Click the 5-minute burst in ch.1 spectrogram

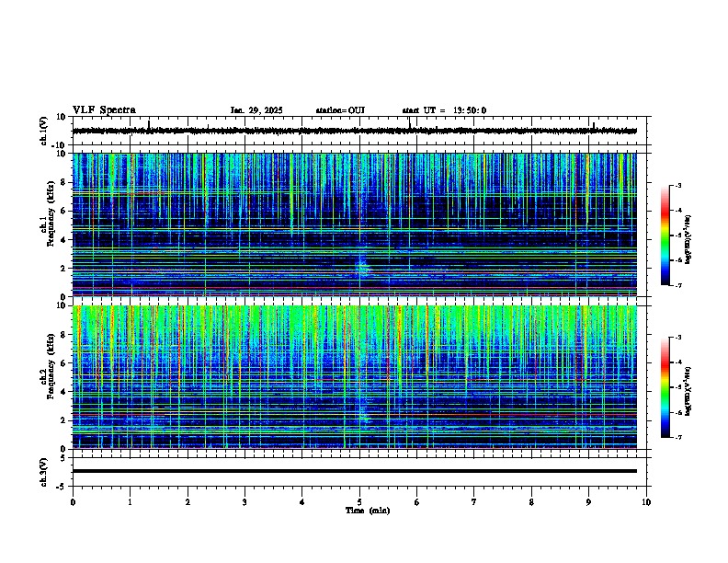(361, 266)
